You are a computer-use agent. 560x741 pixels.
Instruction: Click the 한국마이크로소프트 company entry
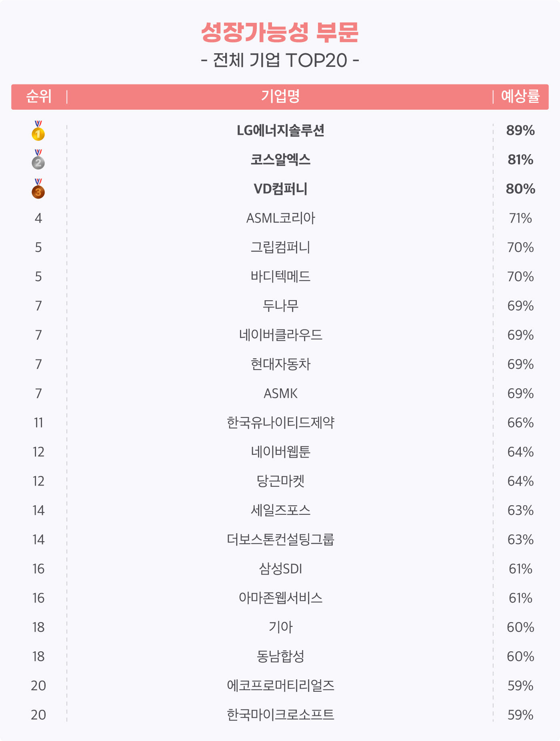[x=280, y=715]
